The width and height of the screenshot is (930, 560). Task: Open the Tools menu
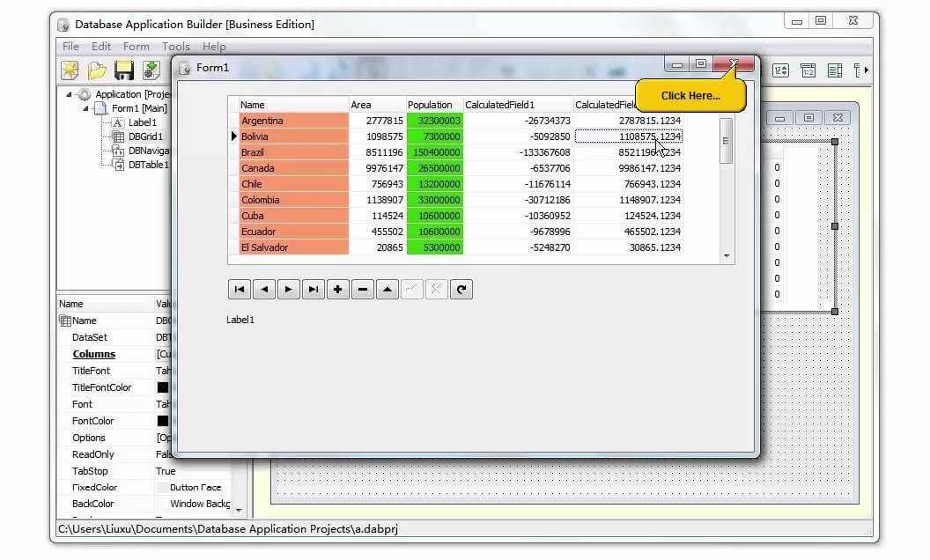coord(175,47)
